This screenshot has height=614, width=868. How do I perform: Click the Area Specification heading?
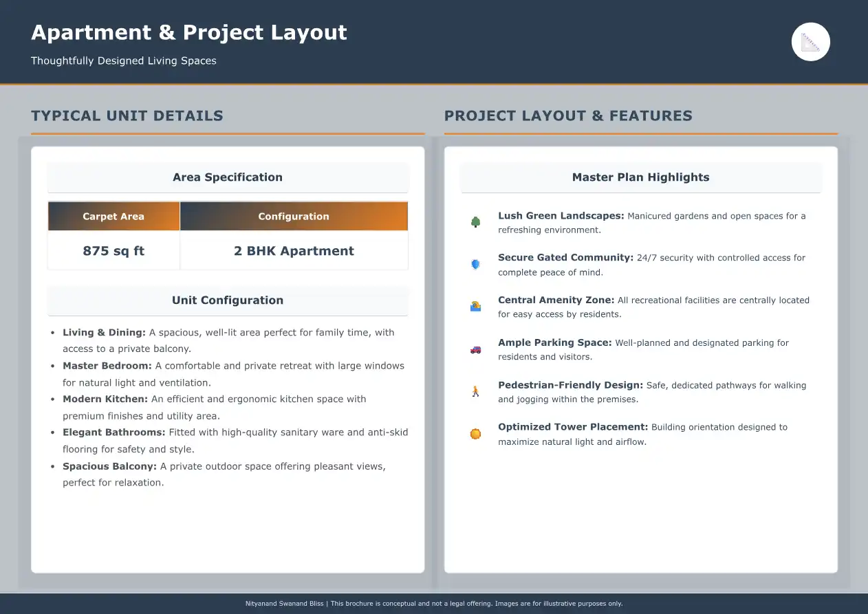pos(228,177)
